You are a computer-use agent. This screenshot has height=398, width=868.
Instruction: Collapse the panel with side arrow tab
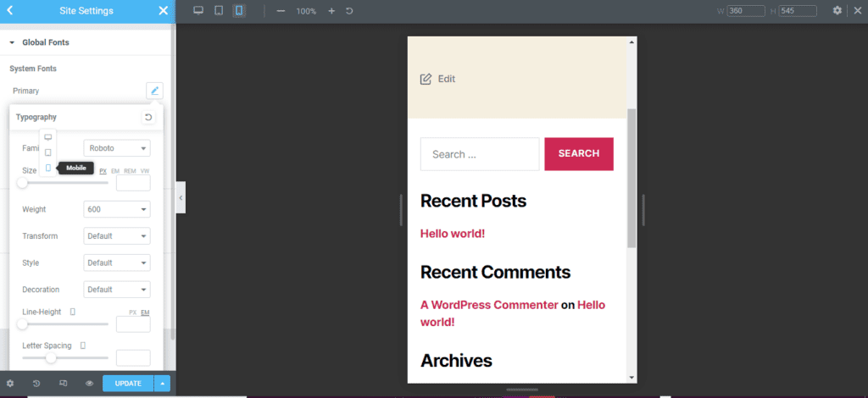coord(181,198)
